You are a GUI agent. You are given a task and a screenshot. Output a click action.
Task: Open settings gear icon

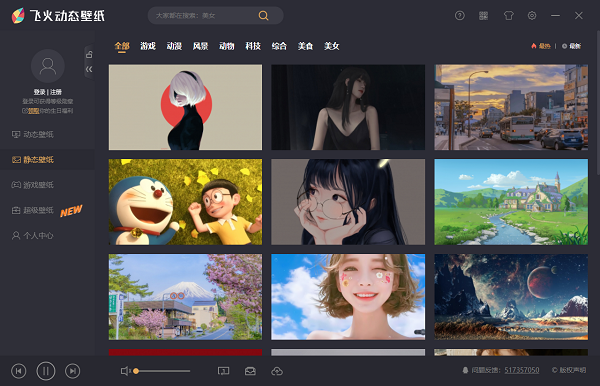[x=532, y=15]
